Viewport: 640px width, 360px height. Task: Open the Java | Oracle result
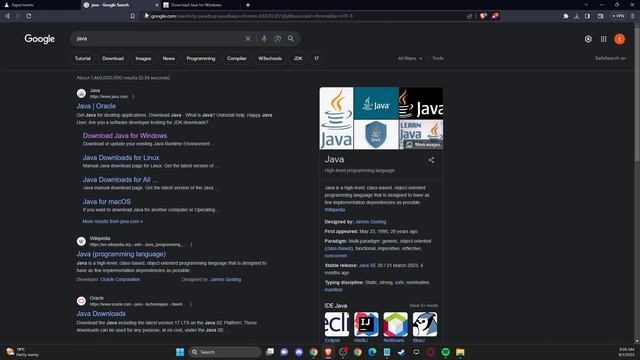tap(96, 106)
